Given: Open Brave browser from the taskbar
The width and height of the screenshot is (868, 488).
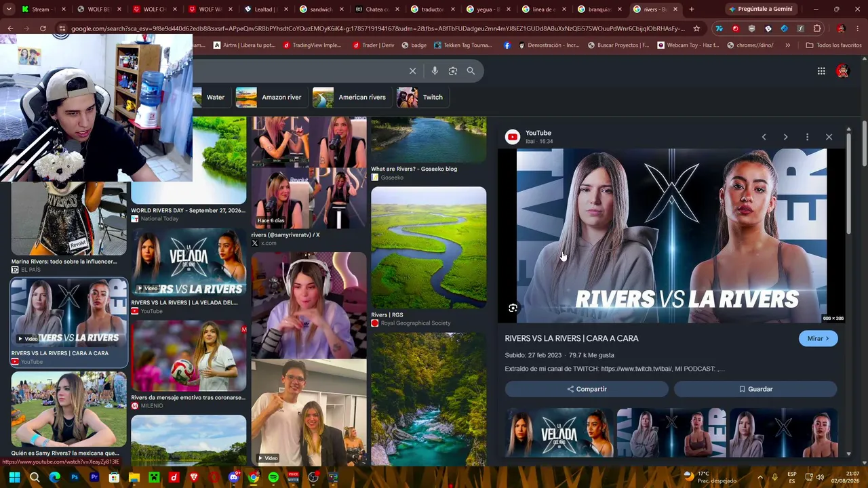Looking at the screenshot, I should click(x=194, y=477).
